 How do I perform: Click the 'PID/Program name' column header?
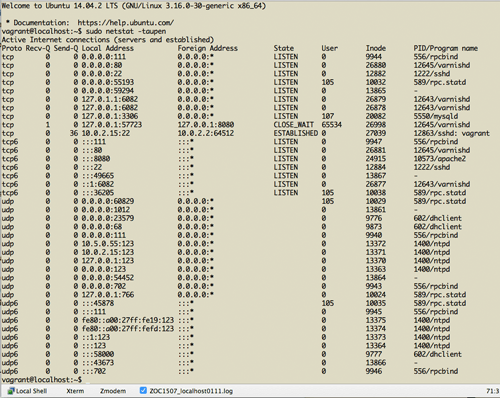(x=446, y=48)
